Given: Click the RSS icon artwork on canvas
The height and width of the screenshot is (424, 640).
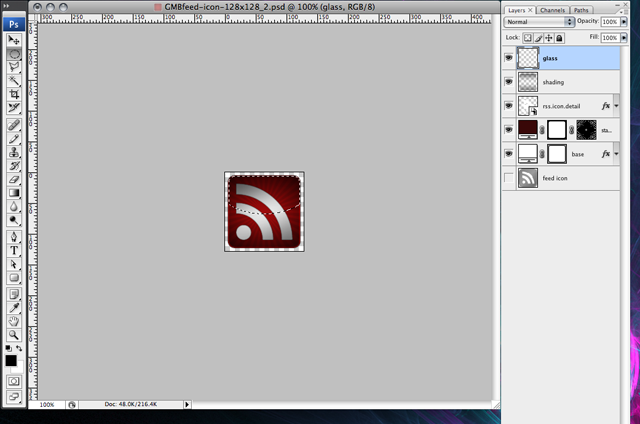Looking at the screenshot, I should coord(264,211).
